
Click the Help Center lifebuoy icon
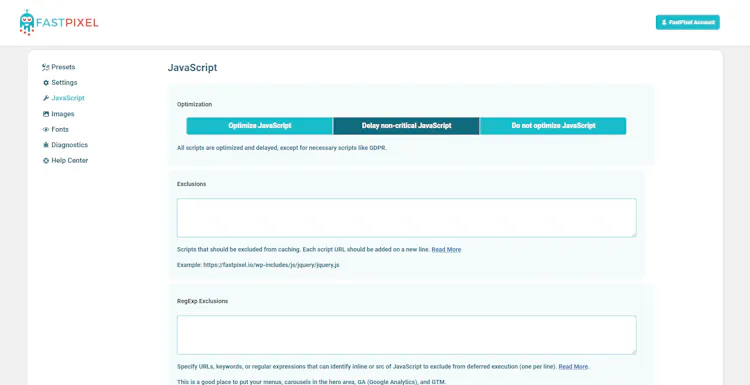click(x=46, y=161)
